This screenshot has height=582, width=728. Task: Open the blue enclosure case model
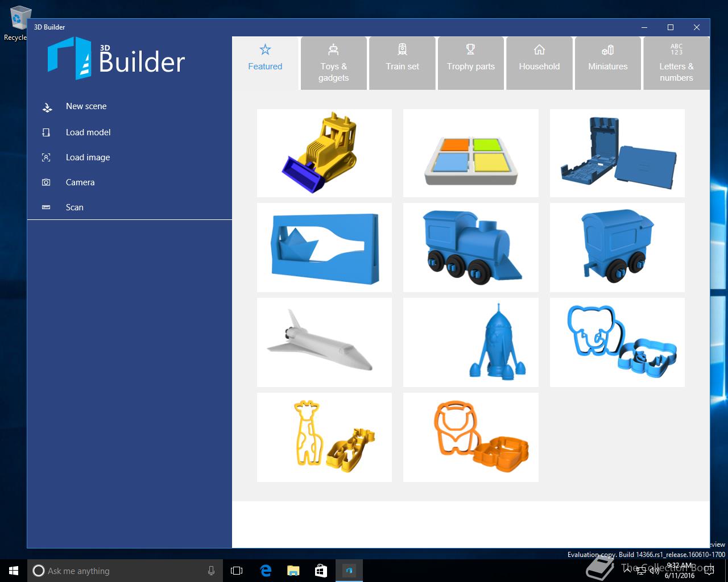coord(617,153)
